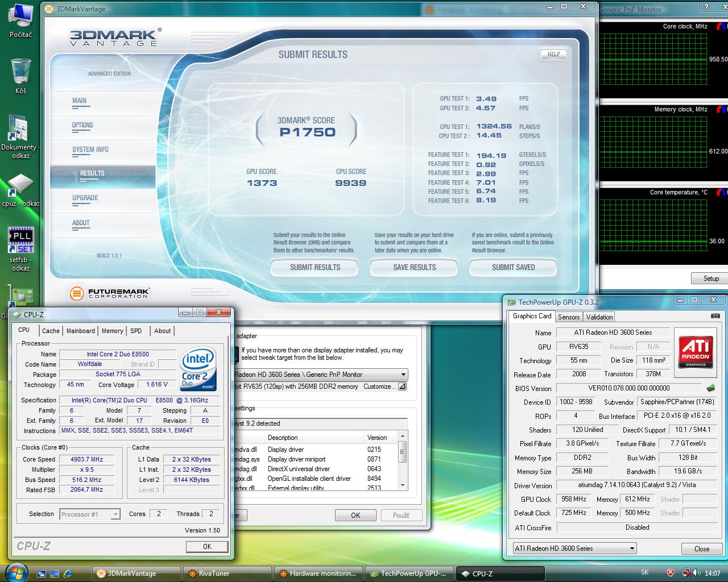Open the ATI Radeon HD 3600 Series dropdown in GPU-Z
Screen dimensions: 728x582
[574, 548]
